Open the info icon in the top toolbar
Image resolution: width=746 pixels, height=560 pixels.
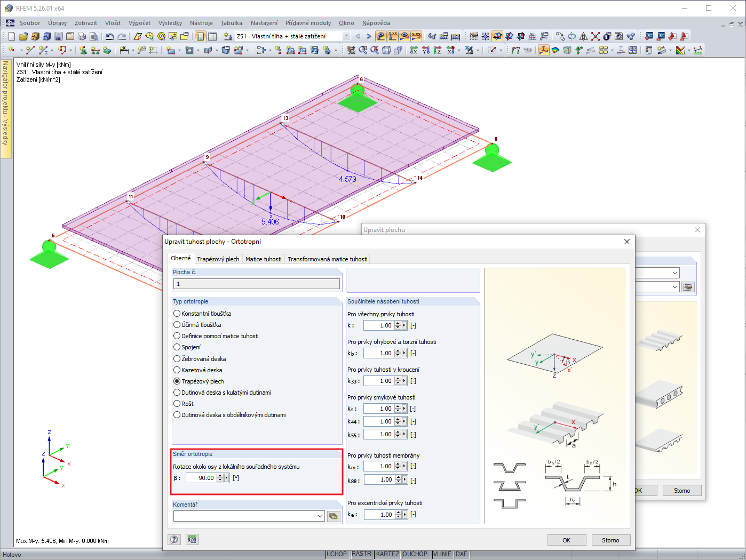pyautogui.click(x=607, y=36)
